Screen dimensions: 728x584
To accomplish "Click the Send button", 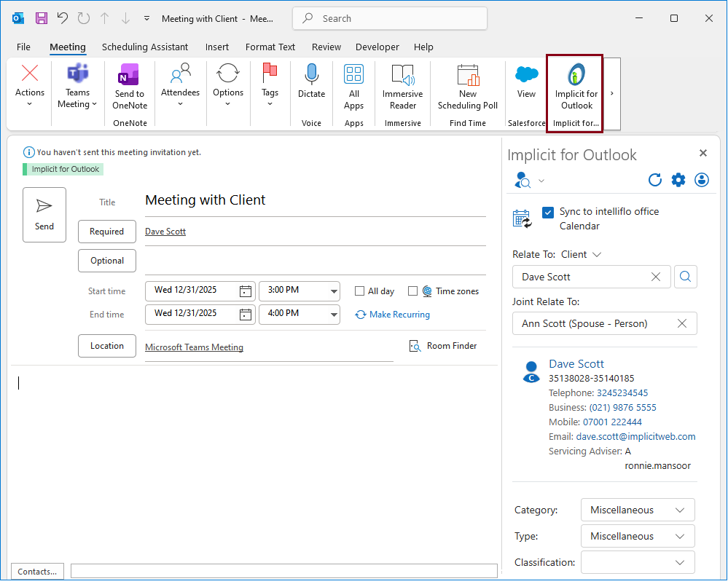I will click(44, 214).
